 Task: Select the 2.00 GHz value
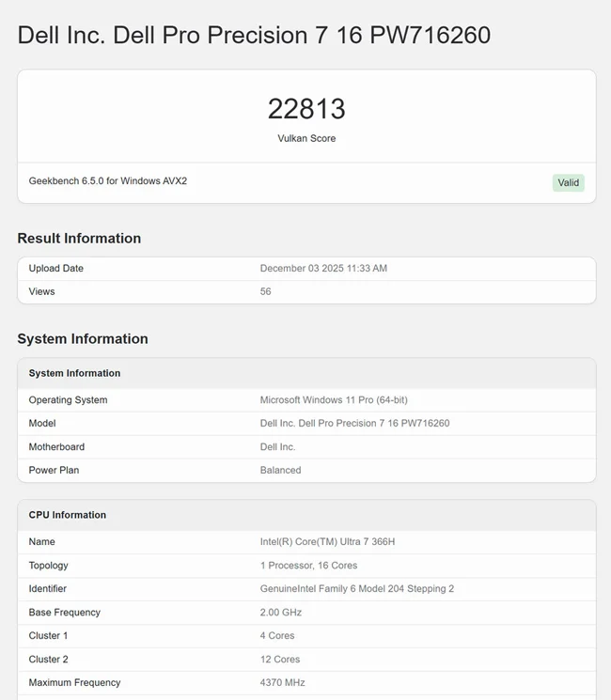tap(280, 612)
